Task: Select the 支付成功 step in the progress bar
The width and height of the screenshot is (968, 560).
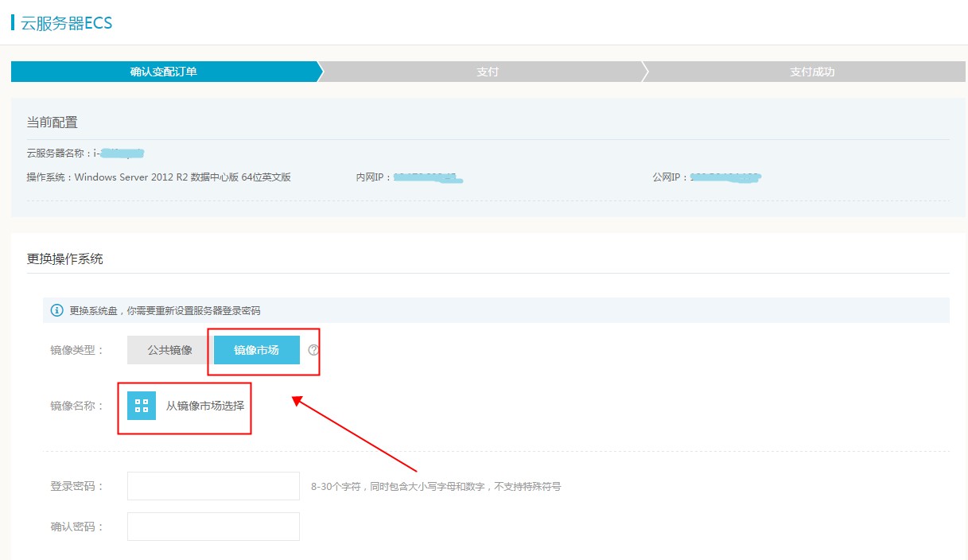Action: click(811, 72)
